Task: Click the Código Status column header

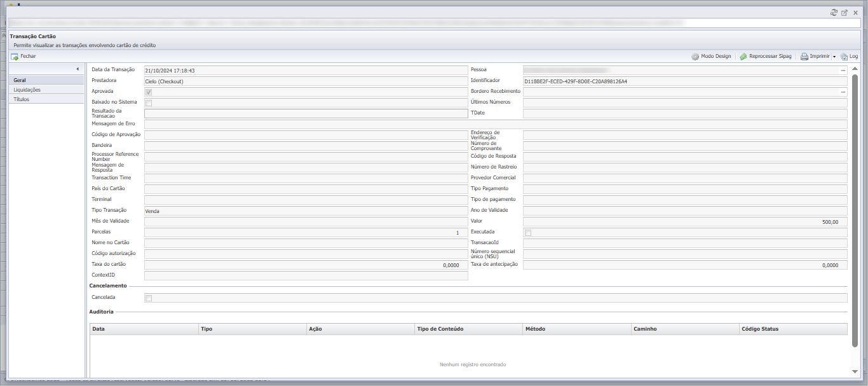Action: click(793, 329)
